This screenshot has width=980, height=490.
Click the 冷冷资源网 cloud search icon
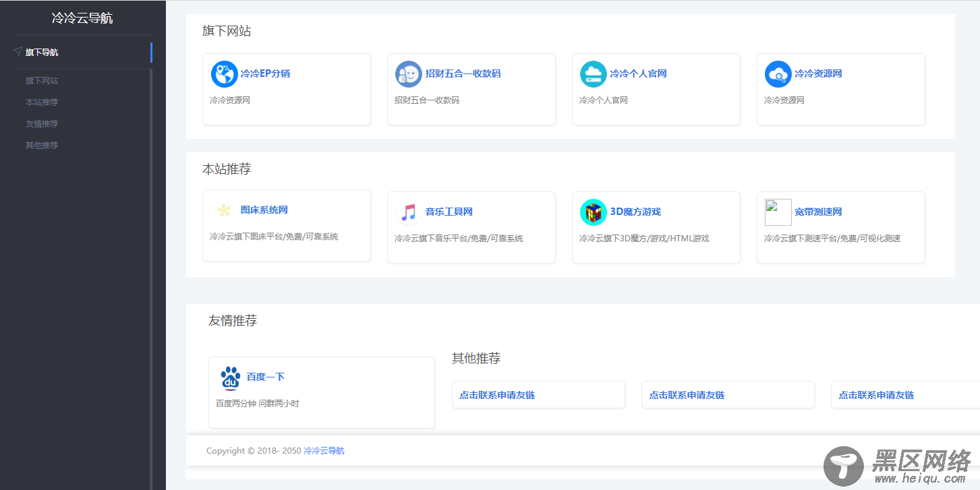(x=778, y=74)
